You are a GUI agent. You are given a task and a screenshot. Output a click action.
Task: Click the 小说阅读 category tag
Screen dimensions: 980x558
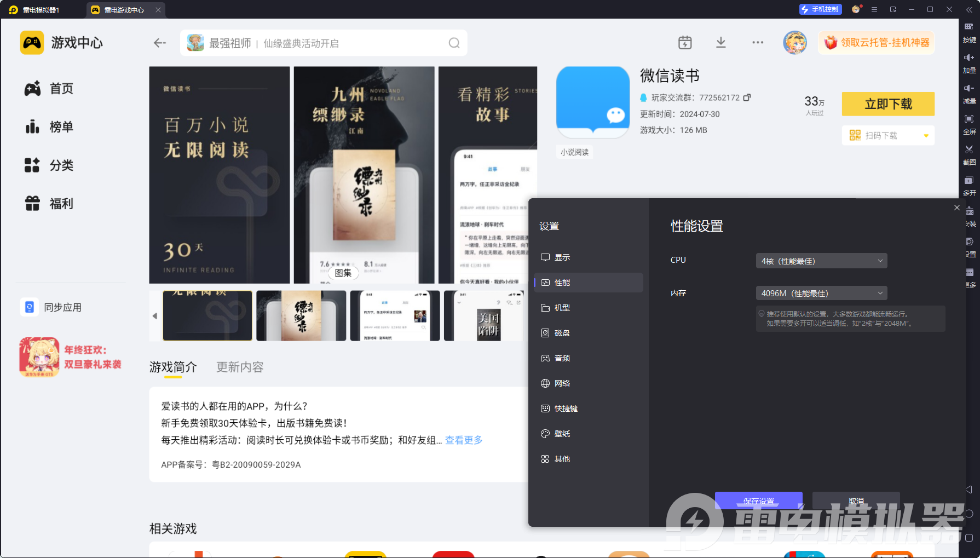[x=574, y=152]
